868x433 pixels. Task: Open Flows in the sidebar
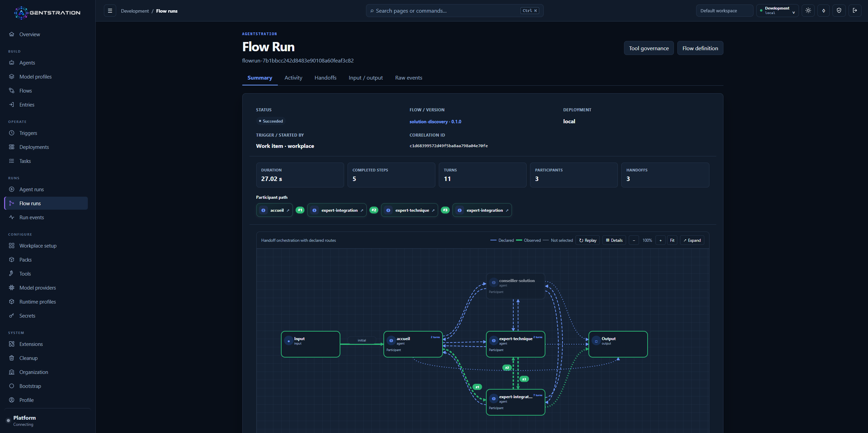[46, 90]
